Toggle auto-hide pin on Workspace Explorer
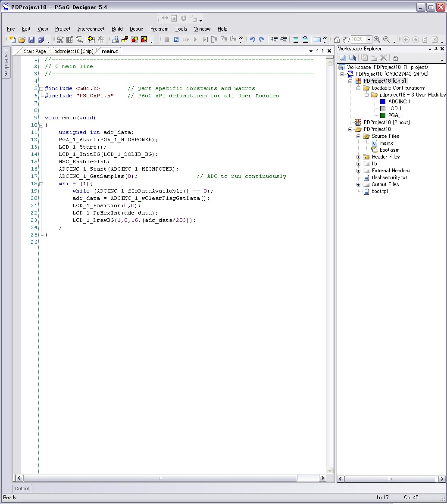This screenshot has width=447, height=504. [x=436, y=49]
